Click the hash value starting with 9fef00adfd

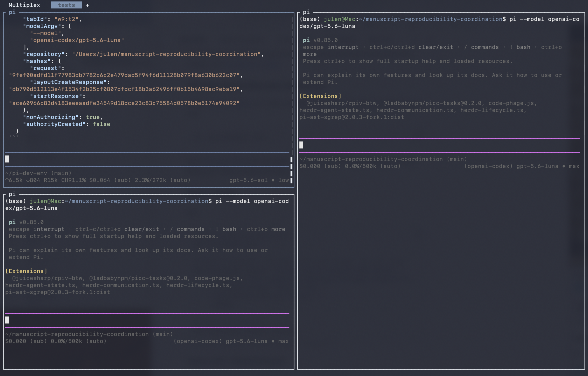[124, 75]
